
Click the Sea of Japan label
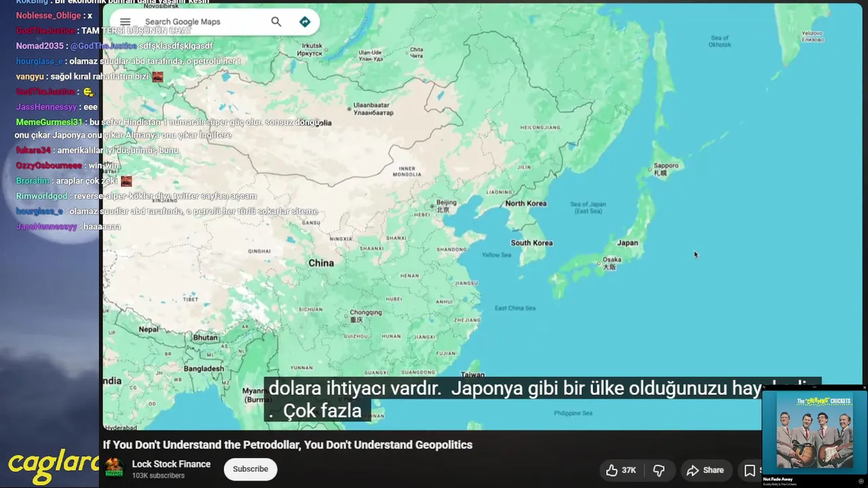click(588, 207)
